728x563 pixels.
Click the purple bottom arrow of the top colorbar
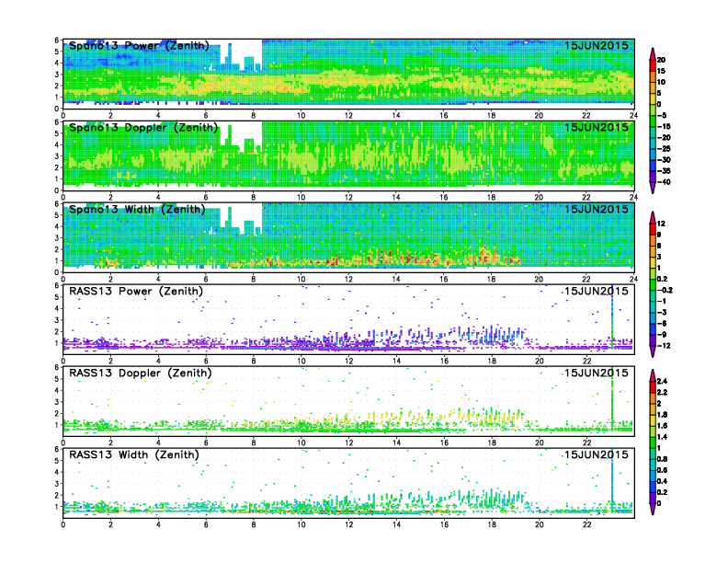pyautogui.click(x=653, y=188)
